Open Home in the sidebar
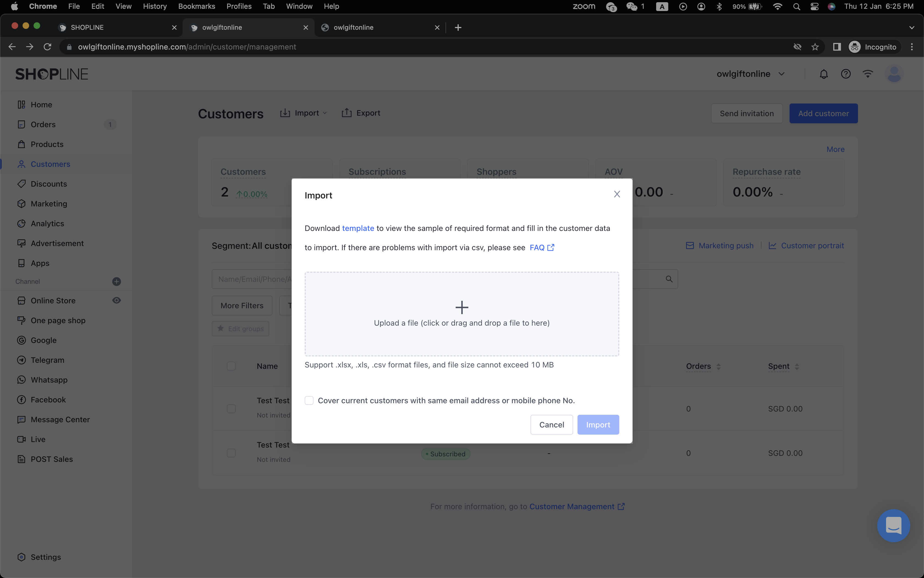This screenshot has width=924, height=578. tap(41, 104)
